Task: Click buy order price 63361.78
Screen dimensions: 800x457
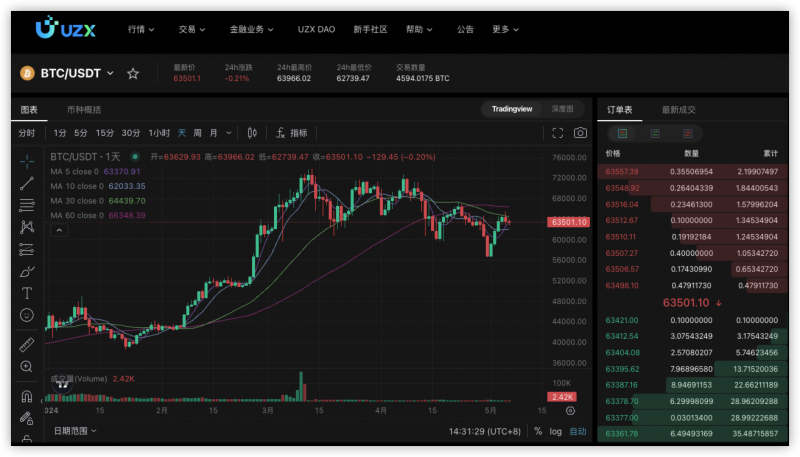Action: click(x=622, y=434)
